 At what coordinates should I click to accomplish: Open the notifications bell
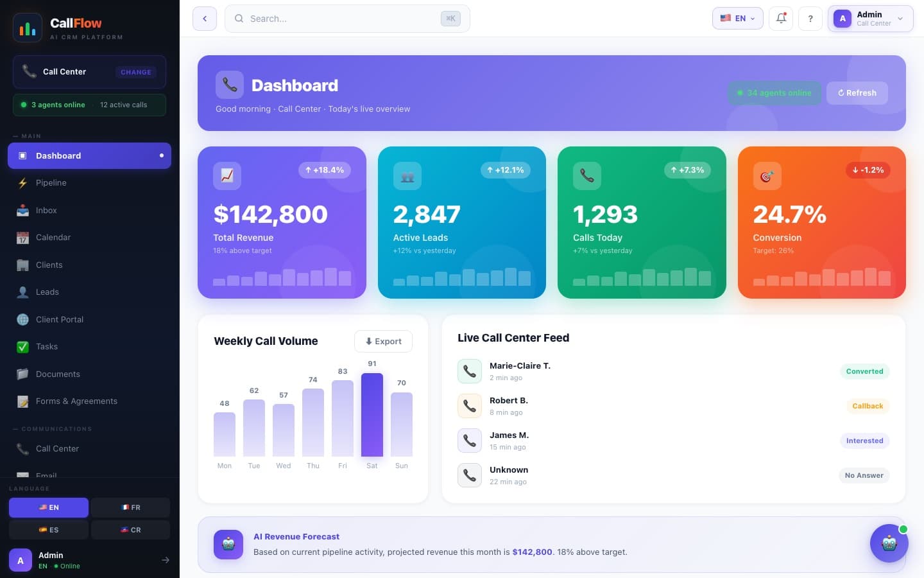(x=781, y=19)
